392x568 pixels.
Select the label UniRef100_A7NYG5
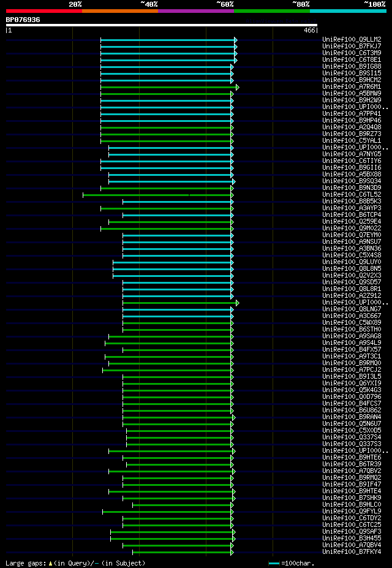pos(352,154)
